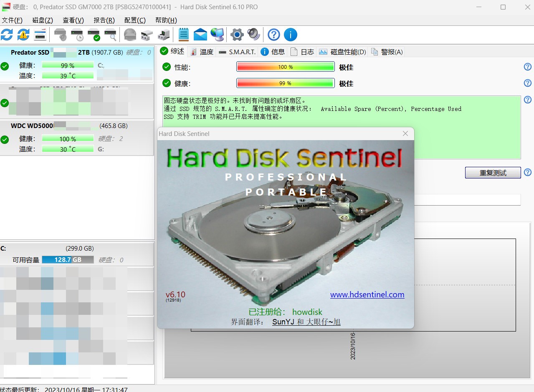Open the 查看(V) menu

pyautogui.click(x=73, y=20)
